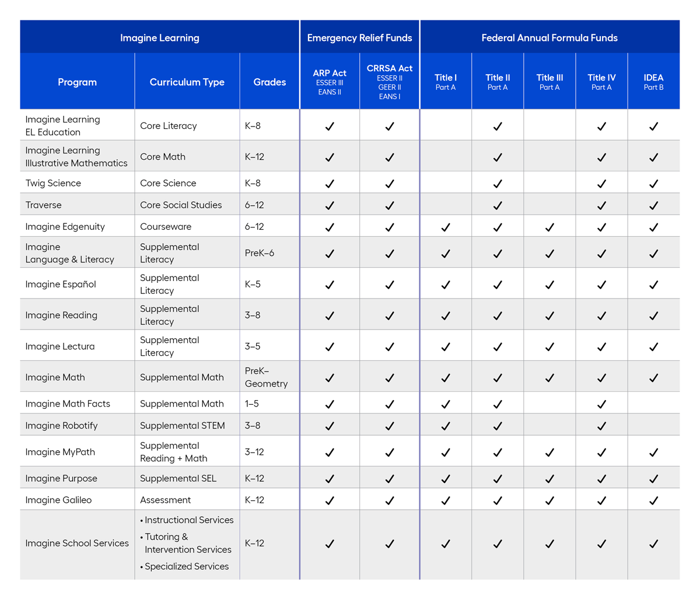The image size is (700, 603).
Task: Click the PreK–Geometry grades cell
Action: point(269,377)
